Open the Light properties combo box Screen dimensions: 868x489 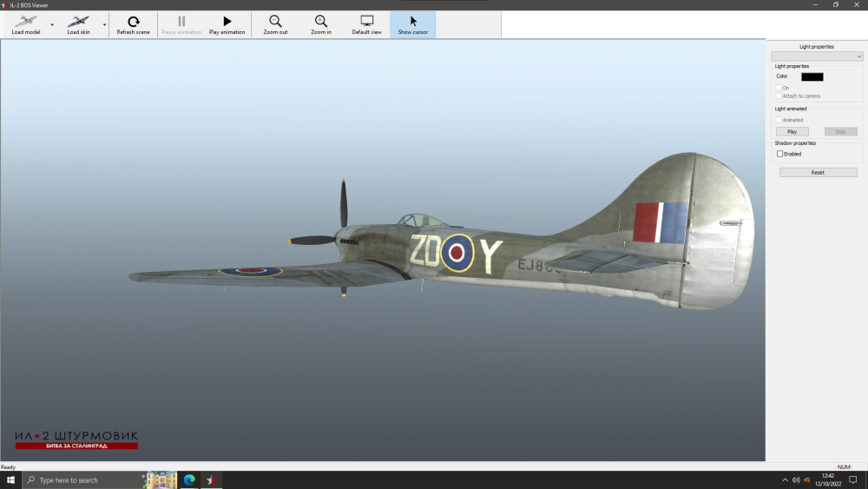point(816,56)
